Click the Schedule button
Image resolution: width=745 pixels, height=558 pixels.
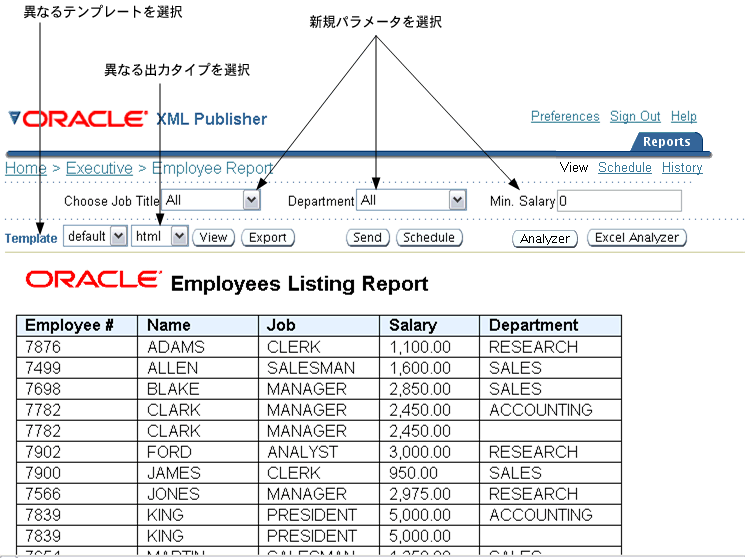tap(429, 237)
